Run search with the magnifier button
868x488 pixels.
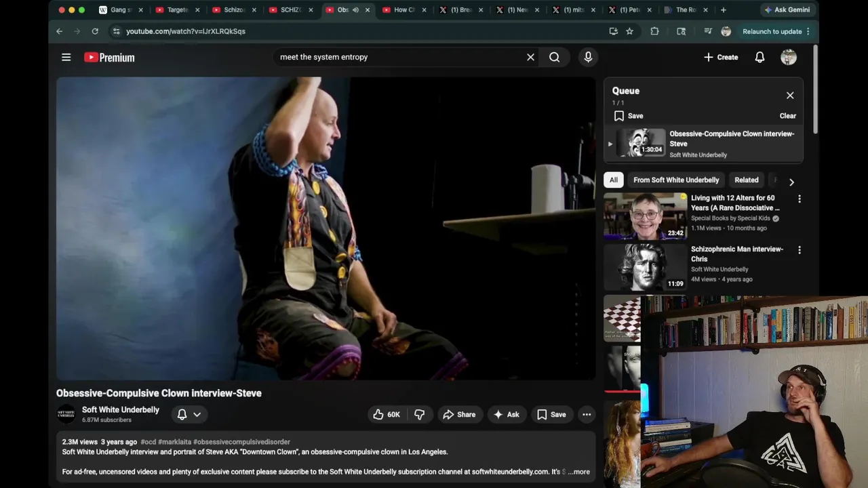[555, 58]
